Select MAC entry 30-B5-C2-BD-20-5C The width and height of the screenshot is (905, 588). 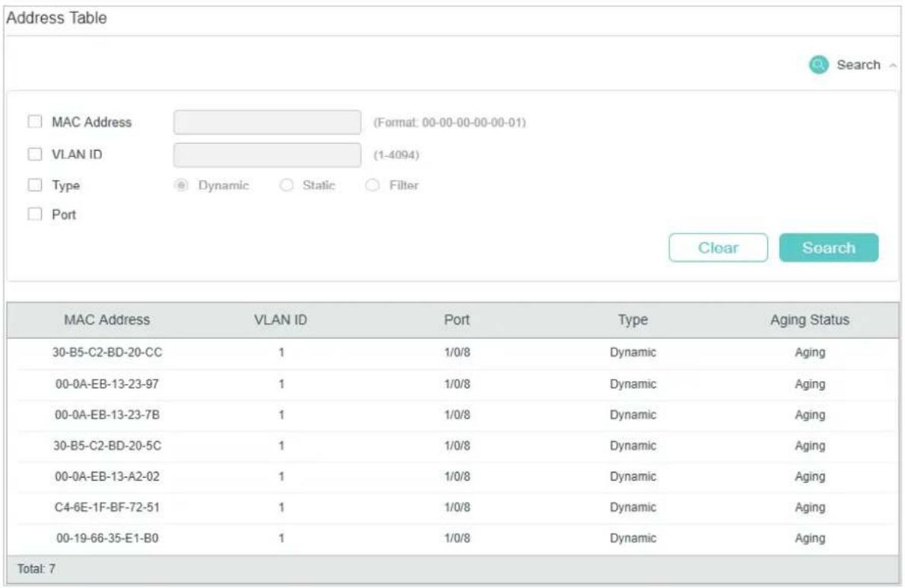pyautogui.click(x=107, y=446)
